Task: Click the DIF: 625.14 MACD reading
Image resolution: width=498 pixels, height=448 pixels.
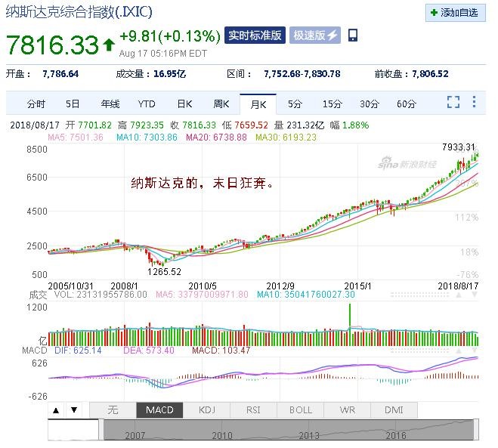Action: point(78,351)
